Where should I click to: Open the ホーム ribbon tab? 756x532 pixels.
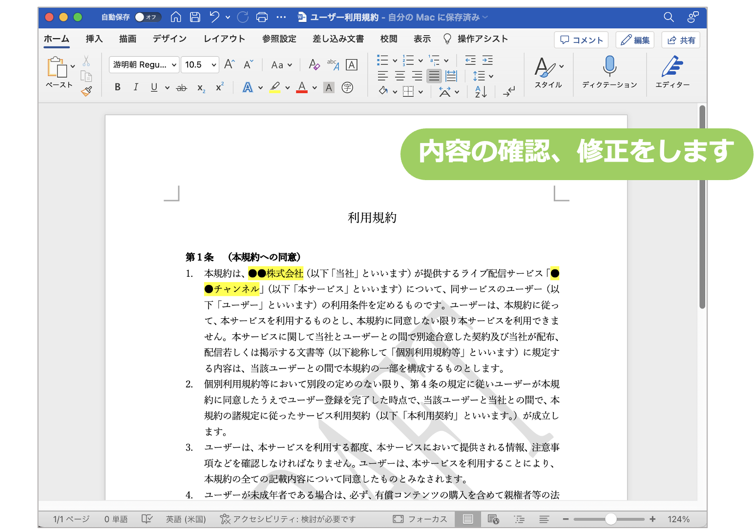tap(57, 39)
